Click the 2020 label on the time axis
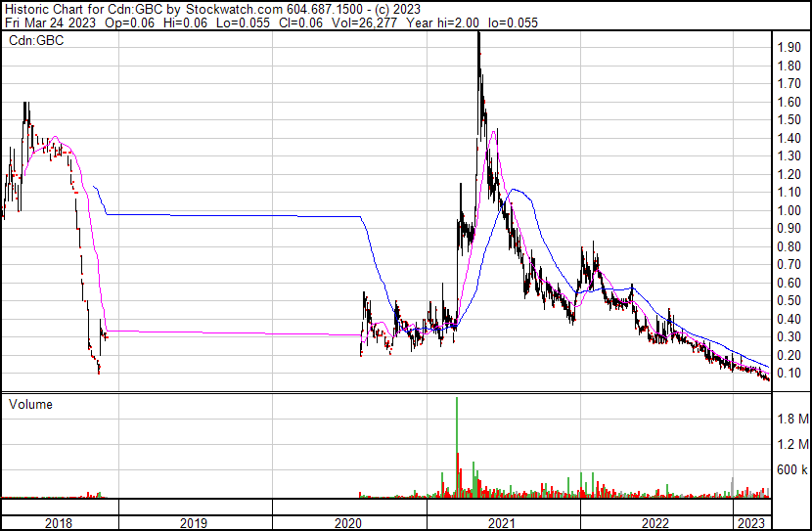 [349, 523]
